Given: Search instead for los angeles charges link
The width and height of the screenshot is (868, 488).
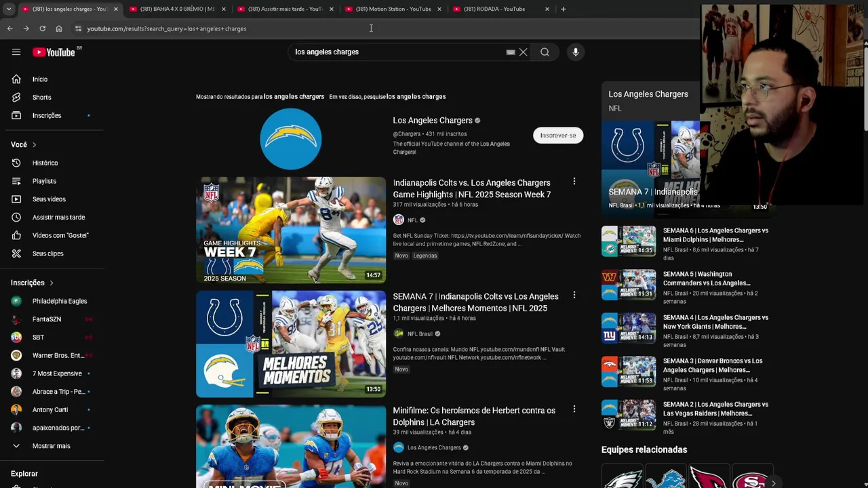Looking at the screenshot, I should (416, 97).
